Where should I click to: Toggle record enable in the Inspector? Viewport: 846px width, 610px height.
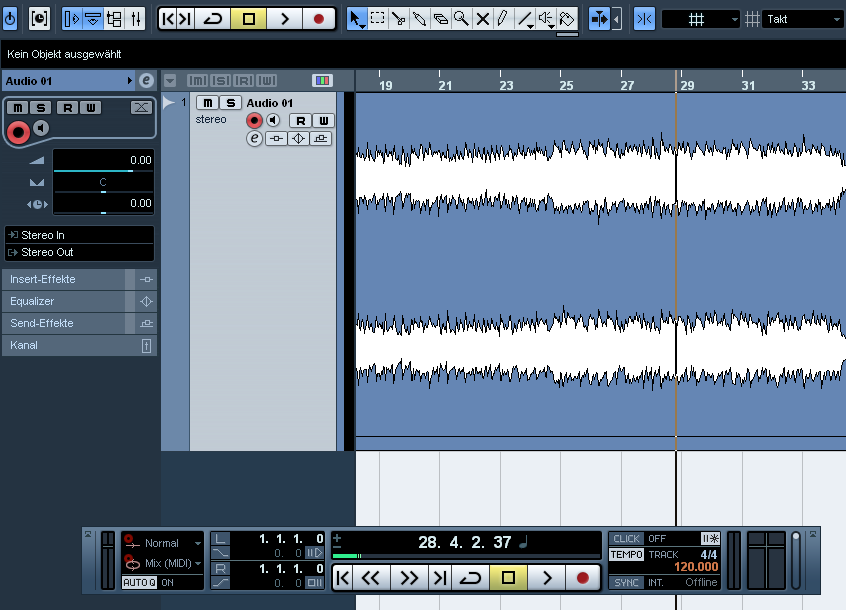18,132
